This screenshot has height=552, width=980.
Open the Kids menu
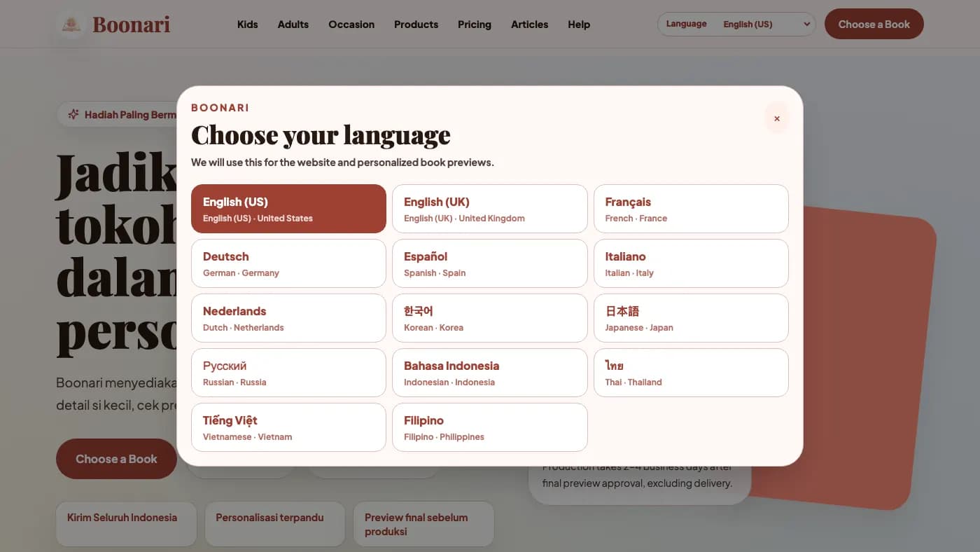(248, 25)
